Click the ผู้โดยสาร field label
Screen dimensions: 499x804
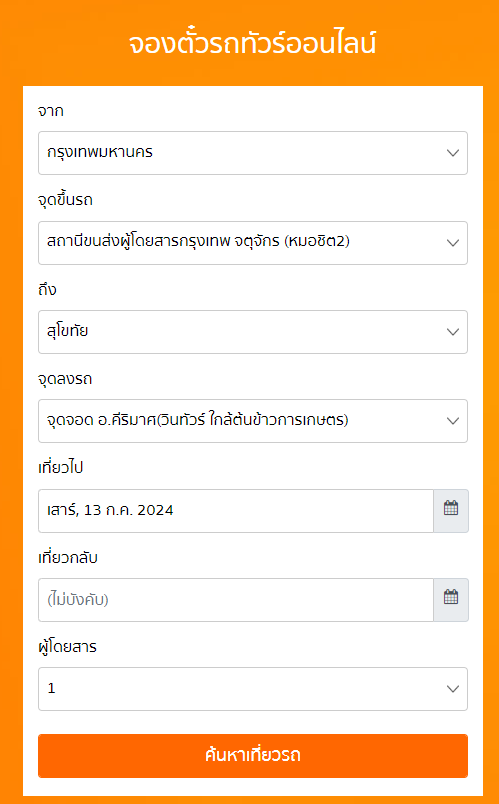coord(68,647)
